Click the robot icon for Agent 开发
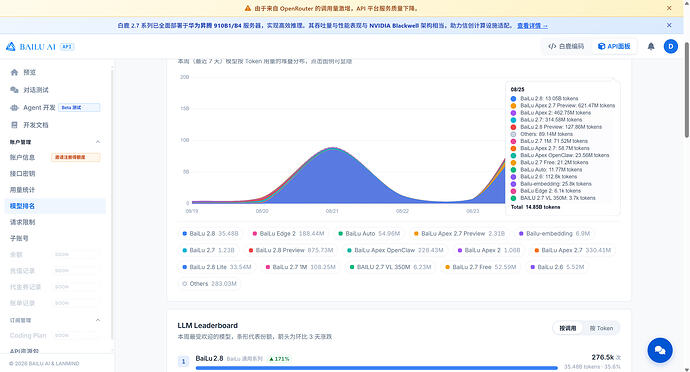 14,107
